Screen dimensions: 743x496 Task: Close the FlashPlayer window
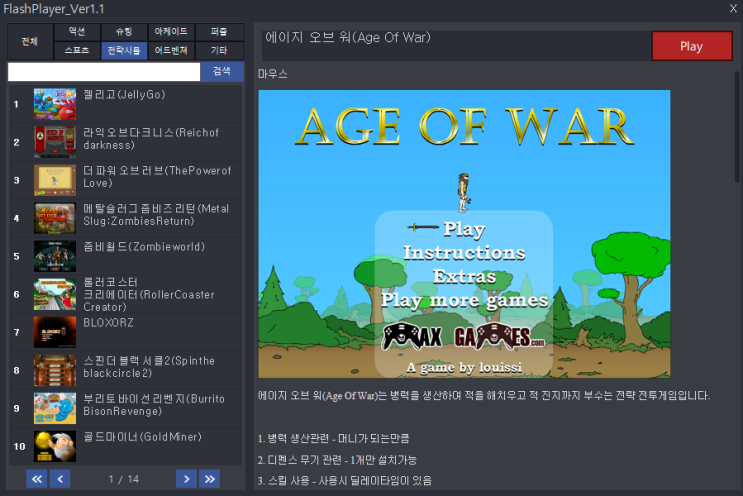click(733, 9)
